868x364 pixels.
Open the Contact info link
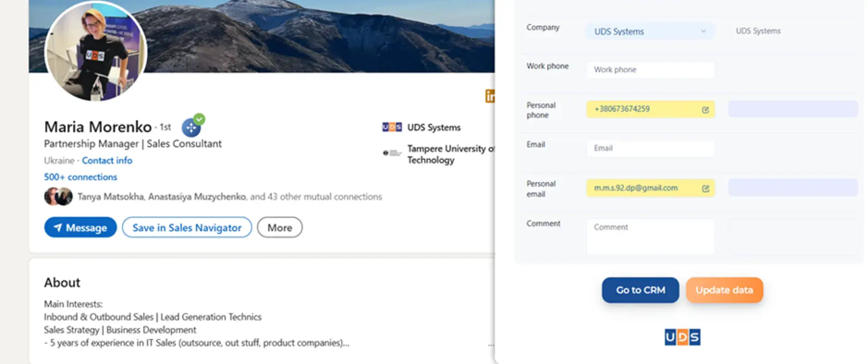click(x=107, y=160)
